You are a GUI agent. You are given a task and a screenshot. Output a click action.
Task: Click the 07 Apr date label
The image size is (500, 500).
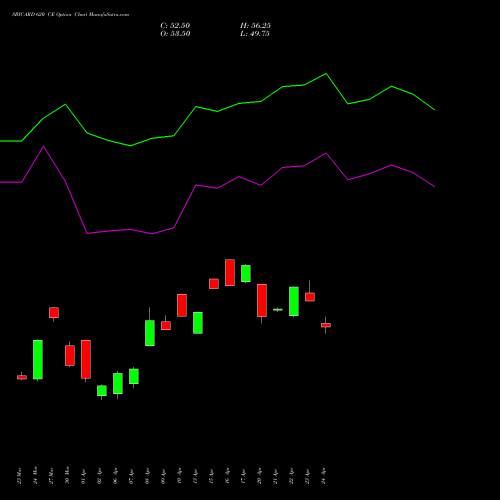pyautogui.click(x=131, y=476)
